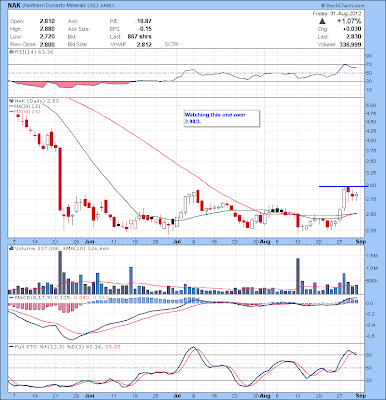386x400 pixels.
Task: Click the VWAP value 2.812
Action: tap(145, 44)
